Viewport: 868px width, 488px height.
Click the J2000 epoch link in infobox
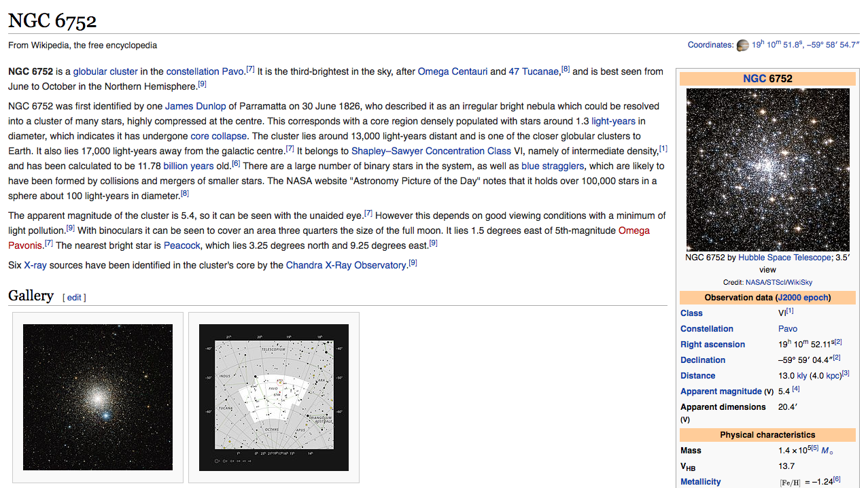coord(802,298)
